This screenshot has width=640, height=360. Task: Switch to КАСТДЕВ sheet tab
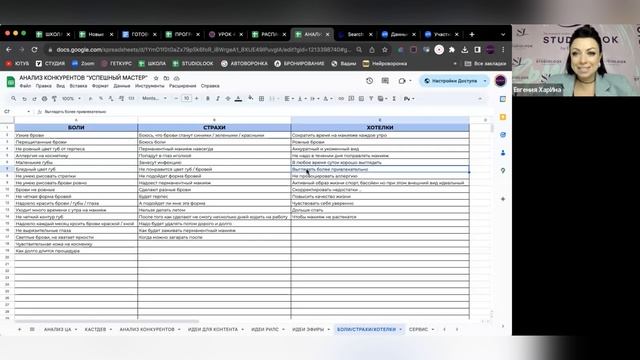(95, 329)
